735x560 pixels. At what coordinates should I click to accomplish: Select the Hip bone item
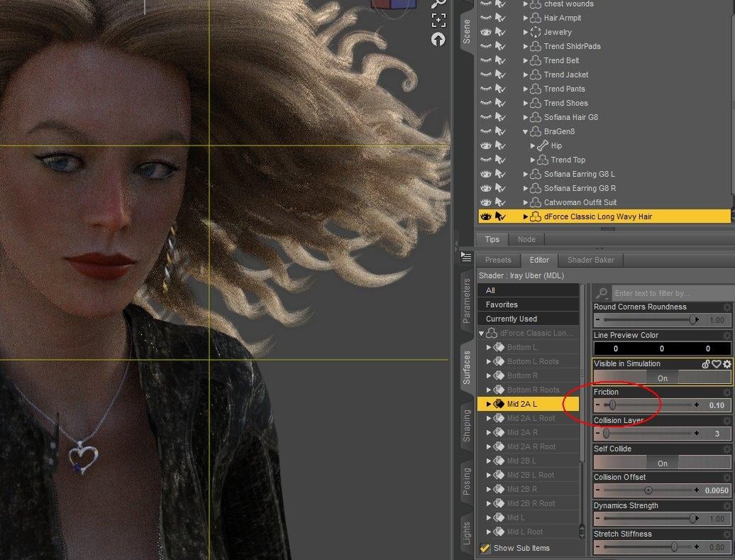(556, 146)
